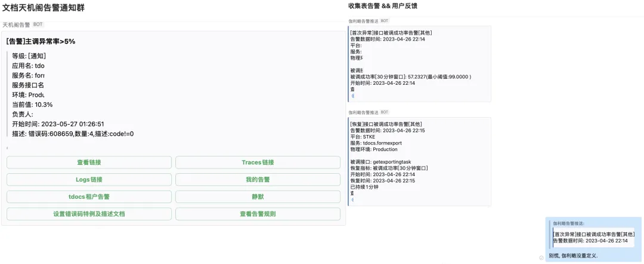Open the Traces链接 button
The image size is (644, 264).
click(x=258, y=162)
